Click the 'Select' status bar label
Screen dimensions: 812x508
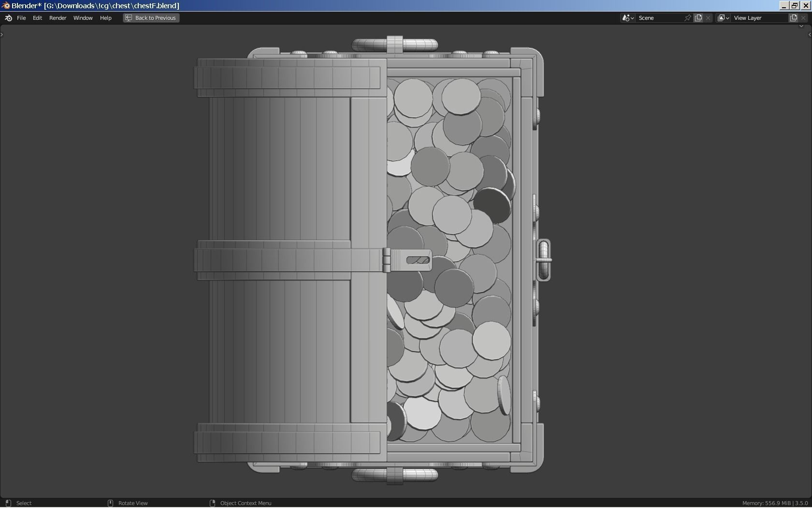point(24,503)
